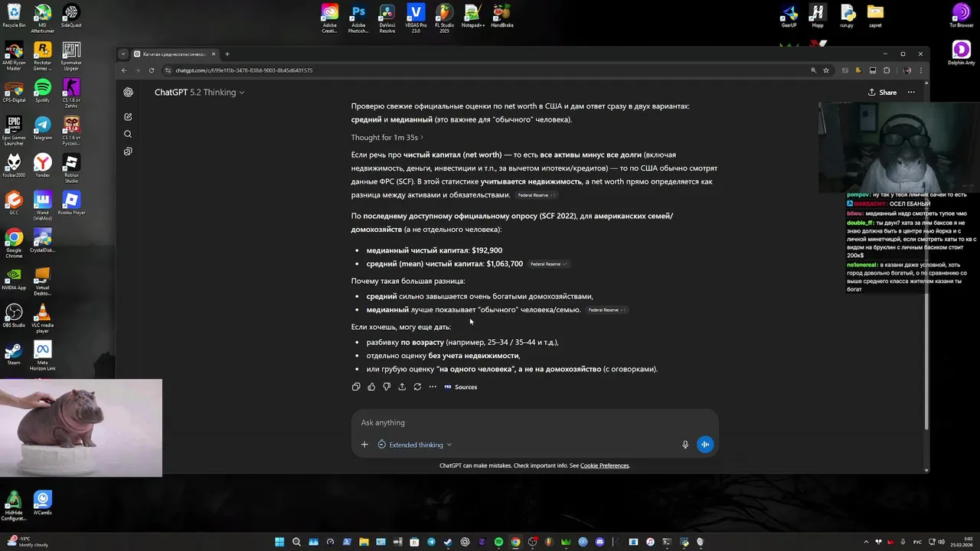This screenshot has width=980, height=551.
Task: Open new chat from ChatGPT sidebar
Action: [x=128, y=117]
